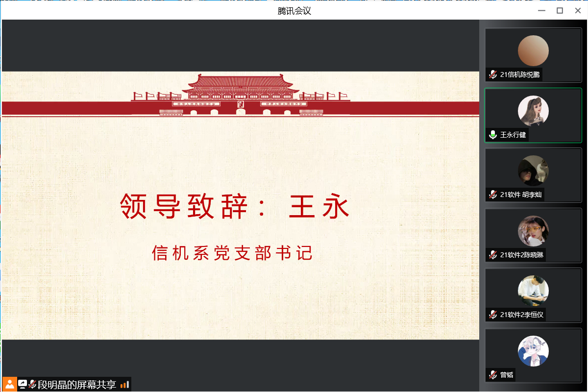Open the hooded avatar of 21软件 胡李灿
Screen dimensions: 588x392
coord(533,171)
